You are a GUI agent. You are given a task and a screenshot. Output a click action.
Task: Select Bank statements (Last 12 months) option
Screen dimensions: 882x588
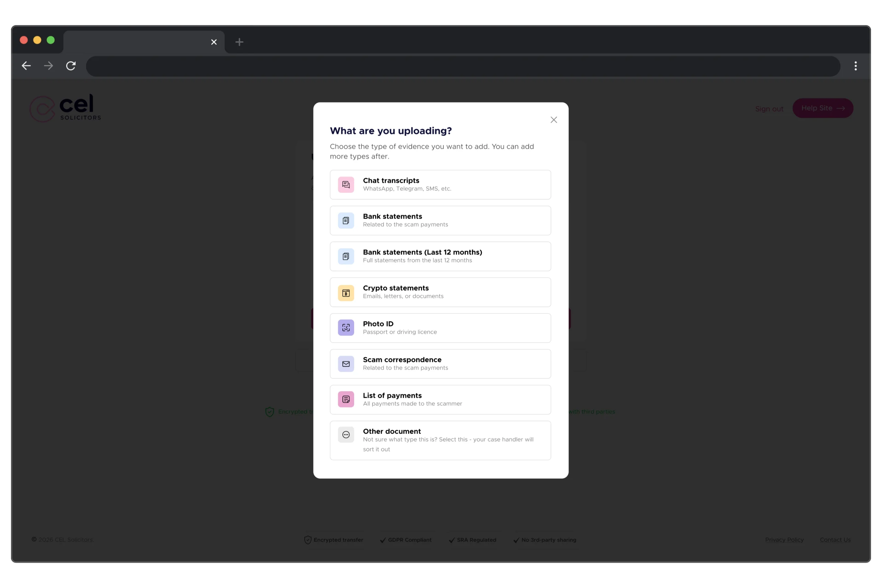point(440,256)
